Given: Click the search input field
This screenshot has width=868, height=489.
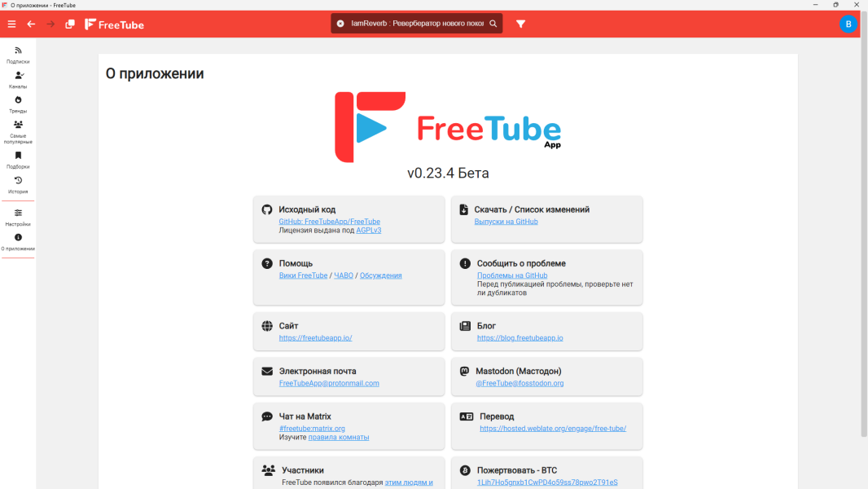Looking at the screenshot, I should 416,24.
